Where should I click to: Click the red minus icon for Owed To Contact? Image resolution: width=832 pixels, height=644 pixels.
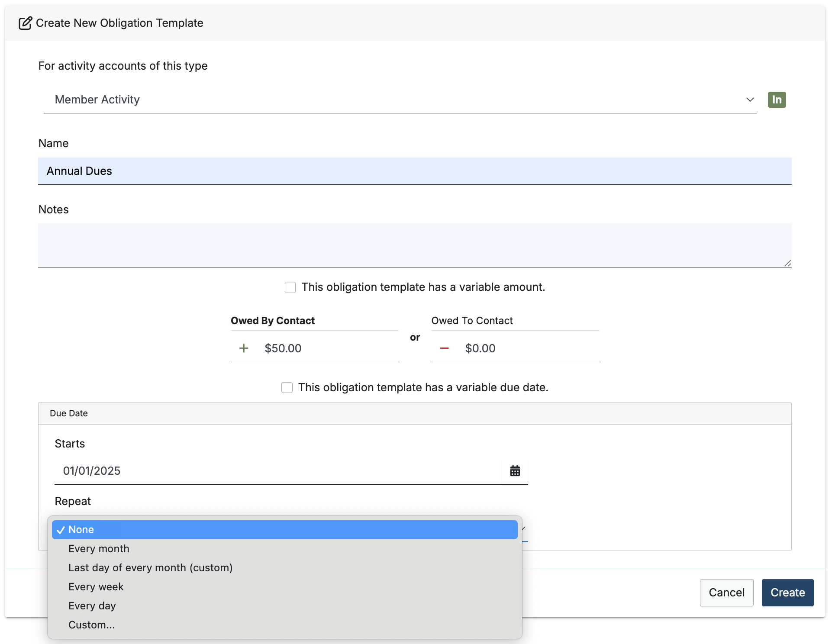(444, 348)
